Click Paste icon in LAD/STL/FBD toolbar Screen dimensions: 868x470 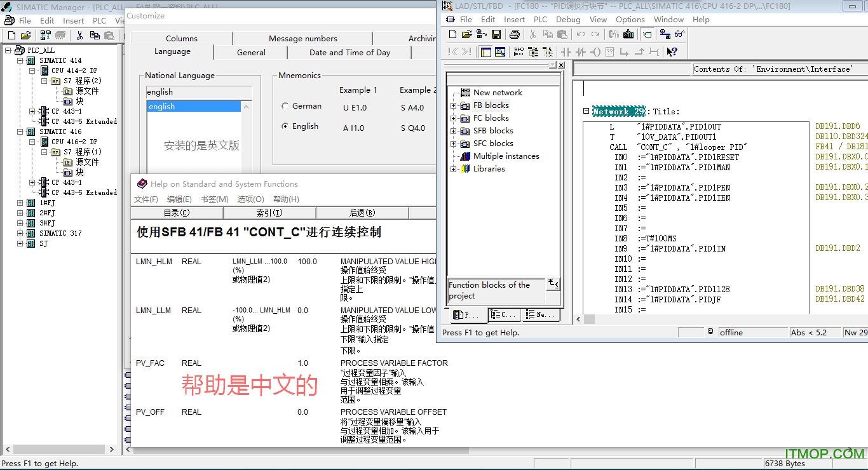coord(562,34)
